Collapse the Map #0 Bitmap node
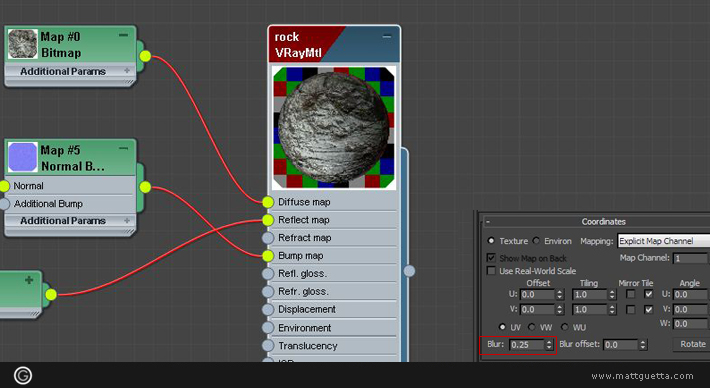 pyautogui.click(x=123, y=36)
